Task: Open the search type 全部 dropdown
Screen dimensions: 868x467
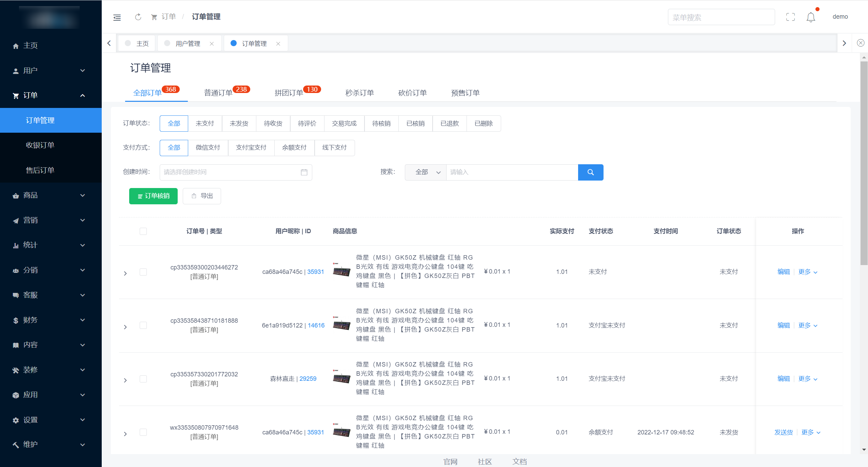Action: pos(426,172)
